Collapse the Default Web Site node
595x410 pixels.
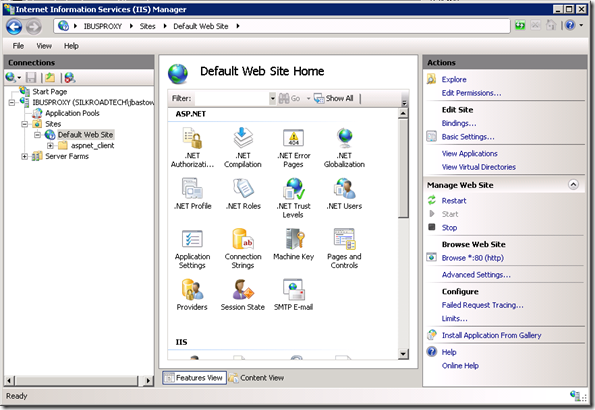tap(37, 135)
